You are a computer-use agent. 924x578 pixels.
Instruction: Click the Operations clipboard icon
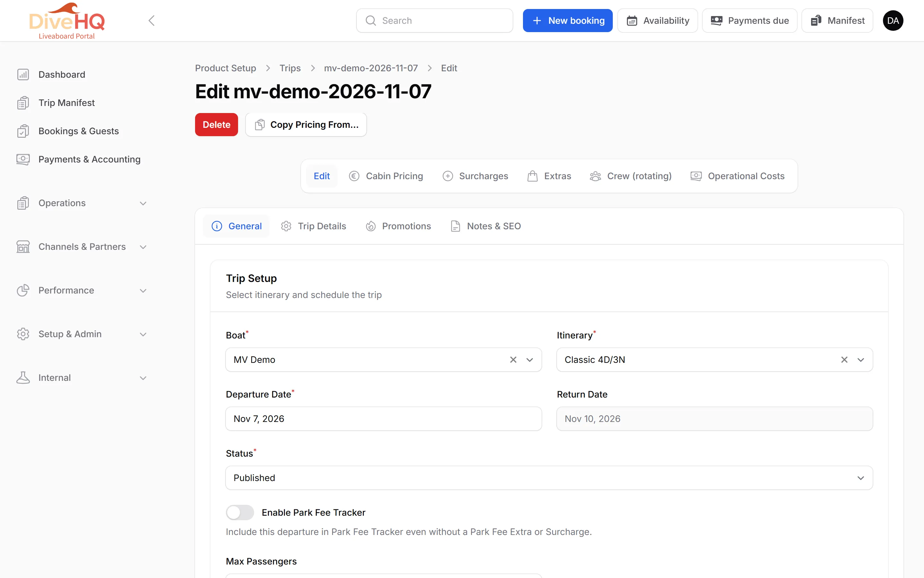click(23, 203)
